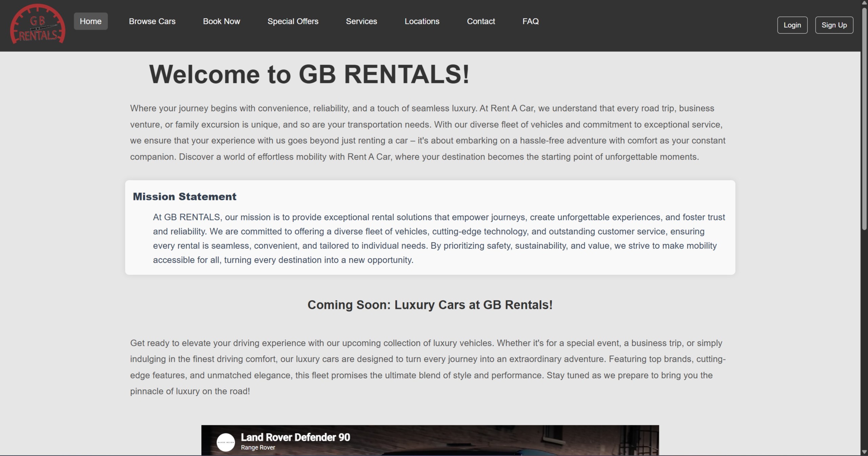
Task: Click the Land Rover Defender 90 title link
Action: [x=296, y=437]
